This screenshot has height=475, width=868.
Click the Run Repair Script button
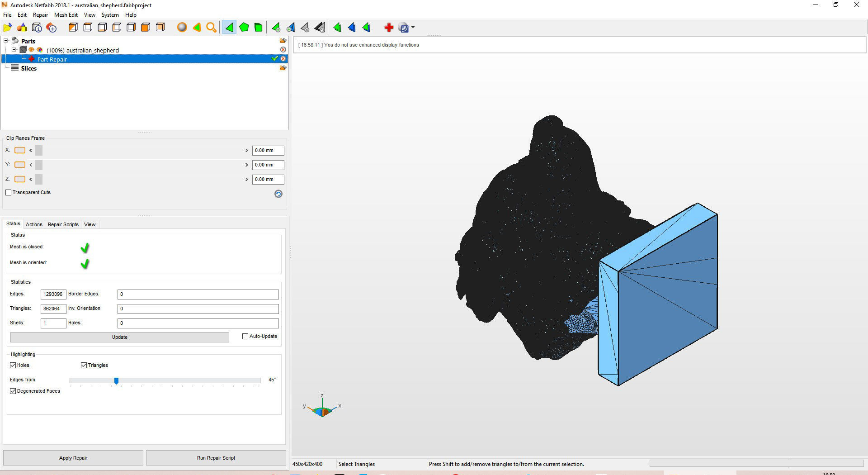click(216, 458)
